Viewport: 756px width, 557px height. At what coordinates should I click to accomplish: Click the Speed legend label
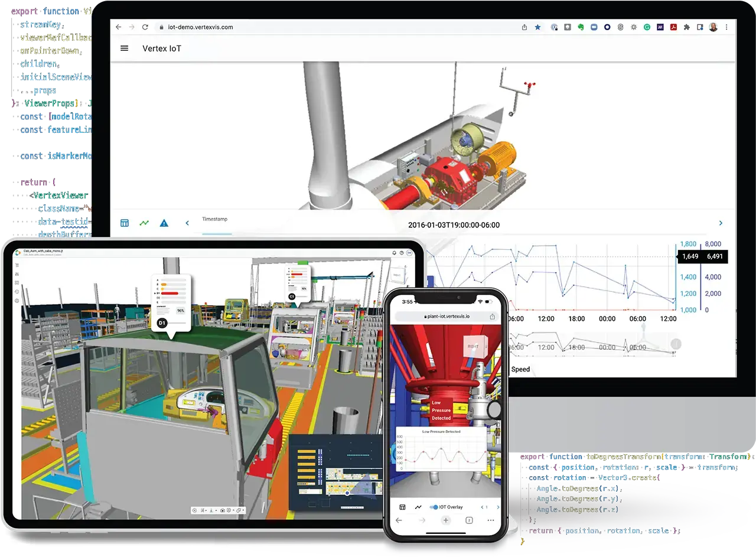pyautogui.click(x=520, y=369)
